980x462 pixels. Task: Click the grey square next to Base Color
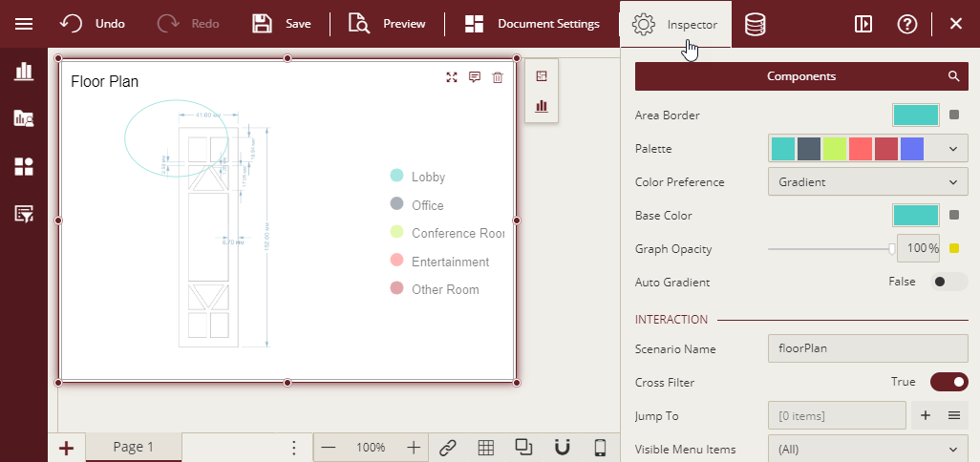coord(954,215)
